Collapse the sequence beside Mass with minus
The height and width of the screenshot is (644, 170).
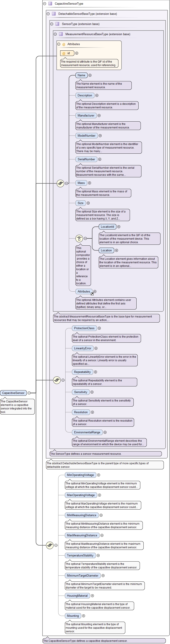click(x=66, y=183)
